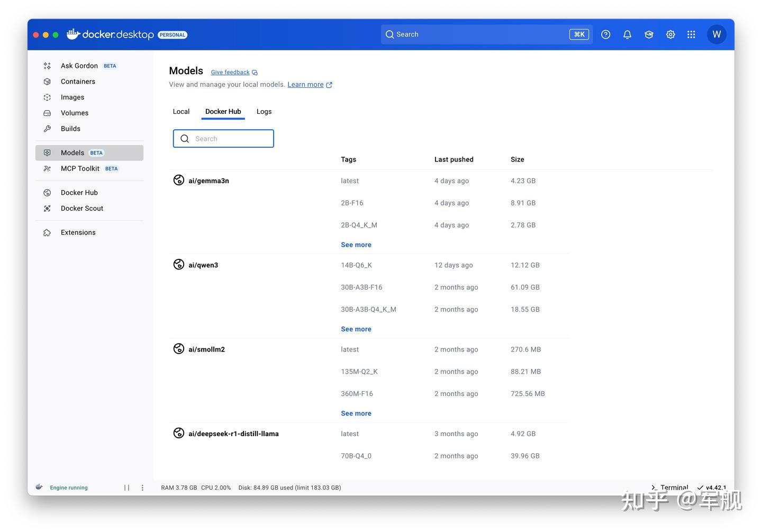
Task: Go to Volumes in the sidebar
Action: tap(75, 113)
